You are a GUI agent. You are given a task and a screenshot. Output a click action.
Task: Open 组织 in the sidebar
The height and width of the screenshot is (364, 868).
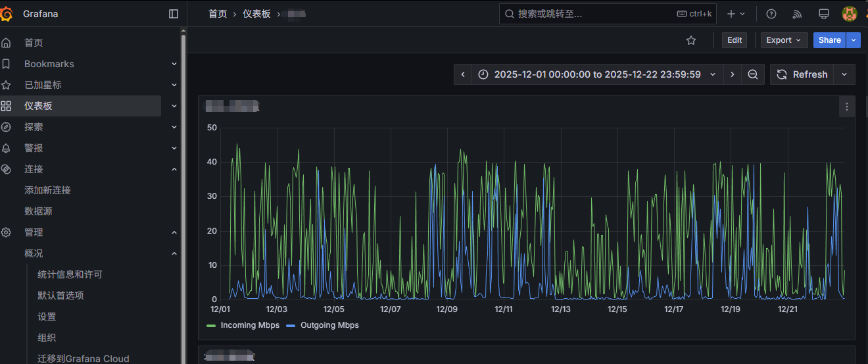pyautogui.click(x=47, y=338)
